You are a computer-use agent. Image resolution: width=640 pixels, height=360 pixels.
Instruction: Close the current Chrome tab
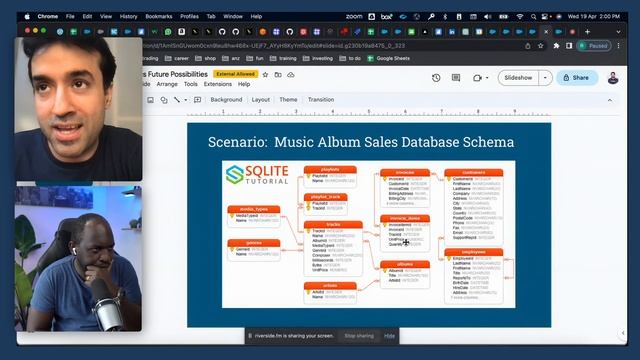click(x=546, y=31)
